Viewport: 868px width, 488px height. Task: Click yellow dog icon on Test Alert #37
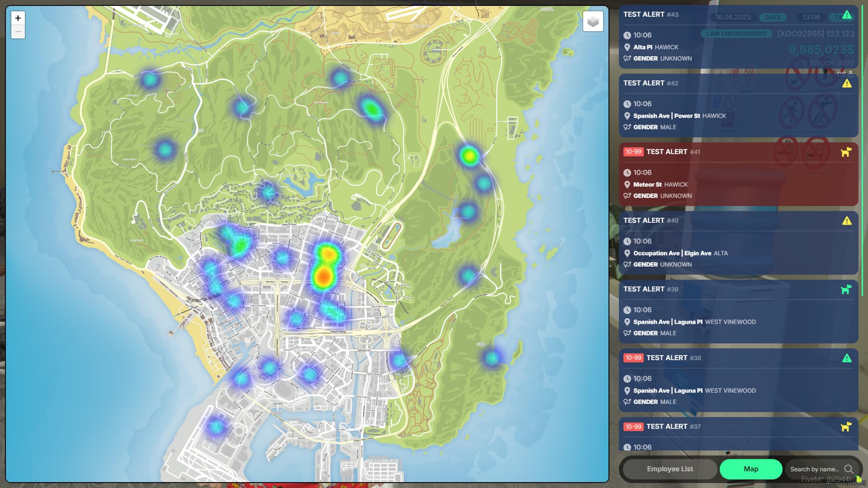point(846,427)
